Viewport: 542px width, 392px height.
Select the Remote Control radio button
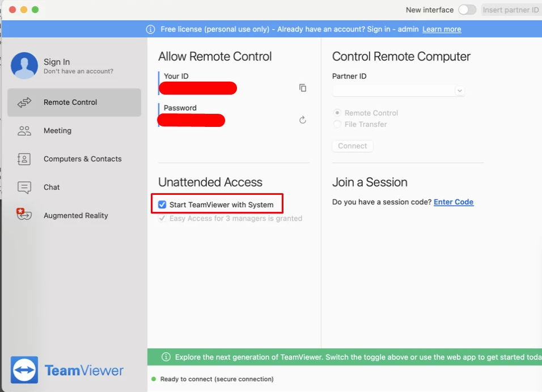tap(337, 113)
